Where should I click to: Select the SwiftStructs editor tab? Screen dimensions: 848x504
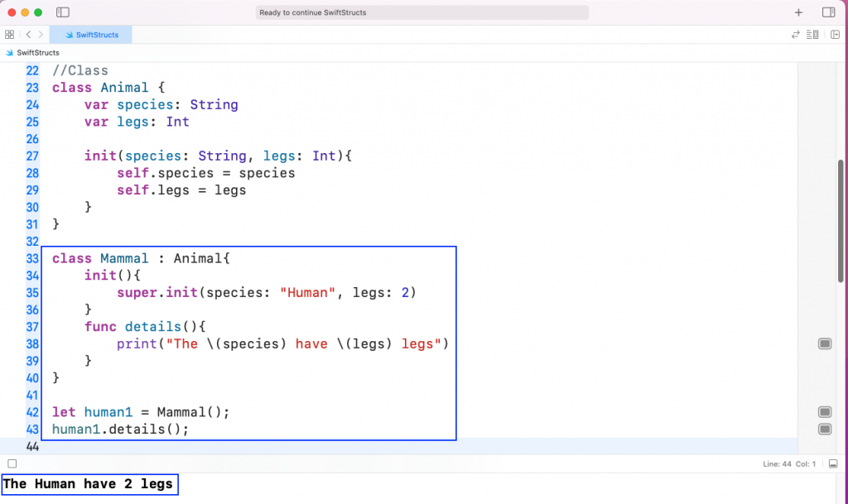pyautogui.click(x=91, y=35)
